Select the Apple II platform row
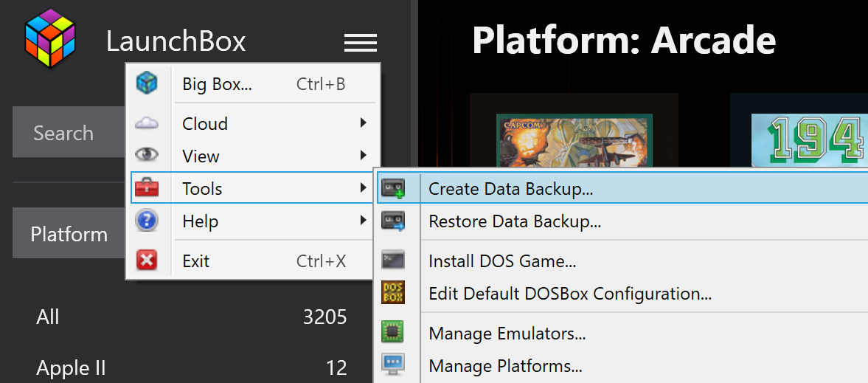This screenshot has height=383, width=868. (191, 367)
